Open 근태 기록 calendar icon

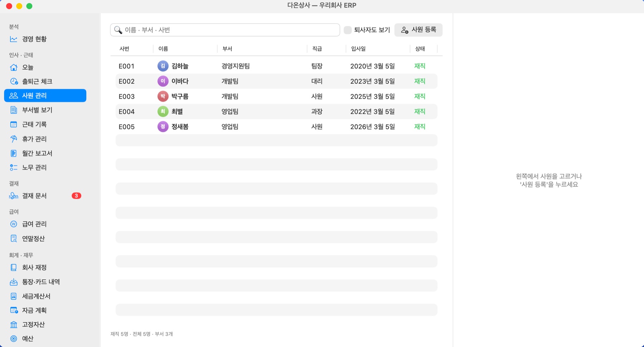point(14,124)
